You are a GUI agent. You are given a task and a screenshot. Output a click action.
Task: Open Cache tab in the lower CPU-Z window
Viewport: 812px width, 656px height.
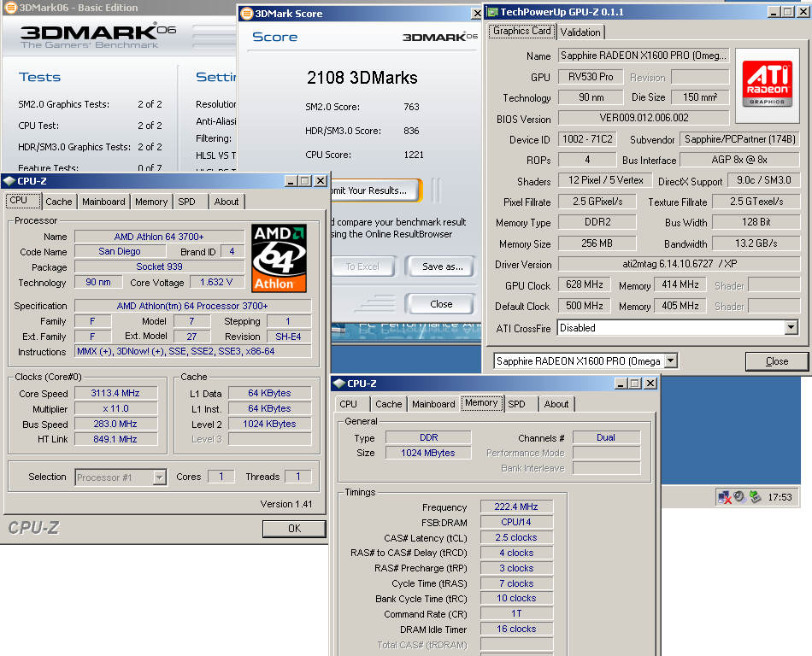(x=388, y=404)
